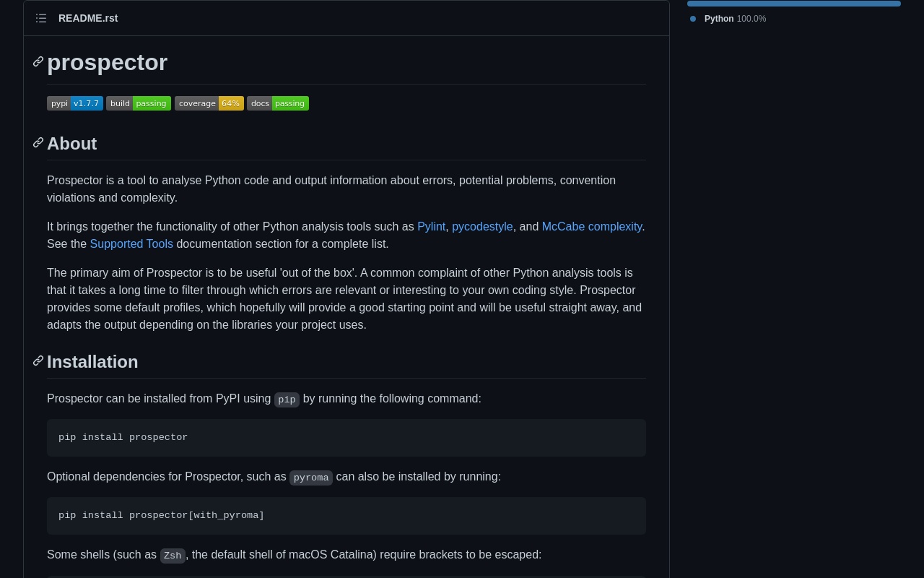Open the docs passing badge
Screen dimensions: 924x578
(278, 103)
